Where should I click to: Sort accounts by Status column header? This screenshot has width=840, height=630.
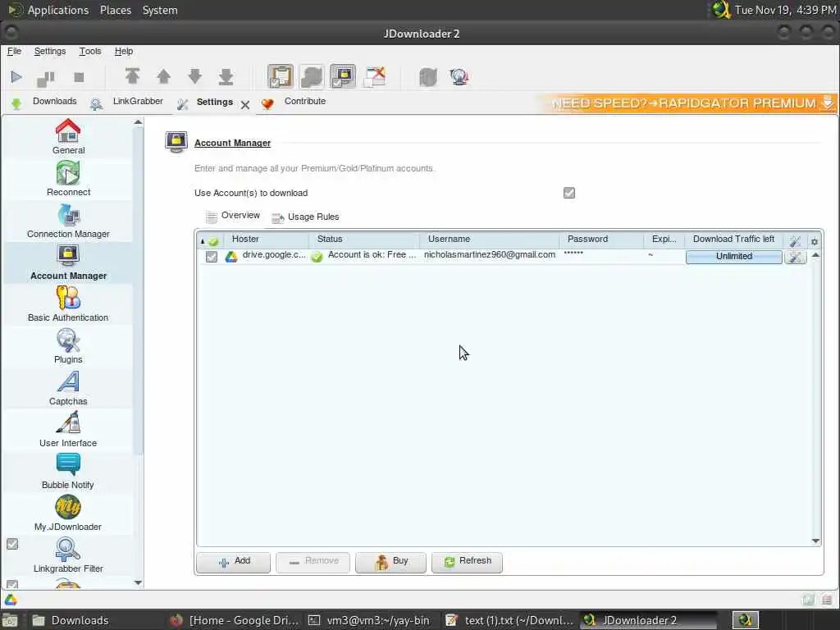coord(364,240)
